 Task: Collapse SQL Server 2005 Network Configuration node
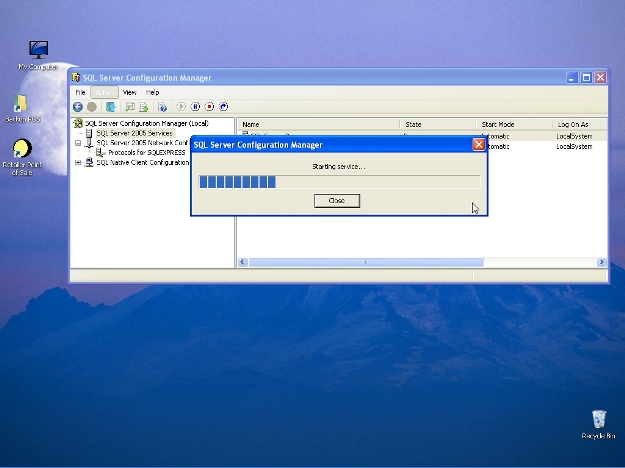tap(79, 143)
